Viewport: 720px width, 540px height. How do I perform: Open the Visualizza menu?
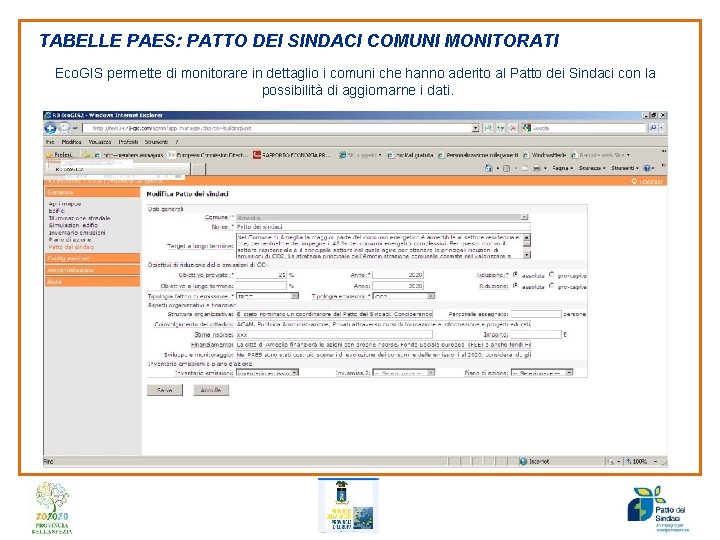click(100, 142)
